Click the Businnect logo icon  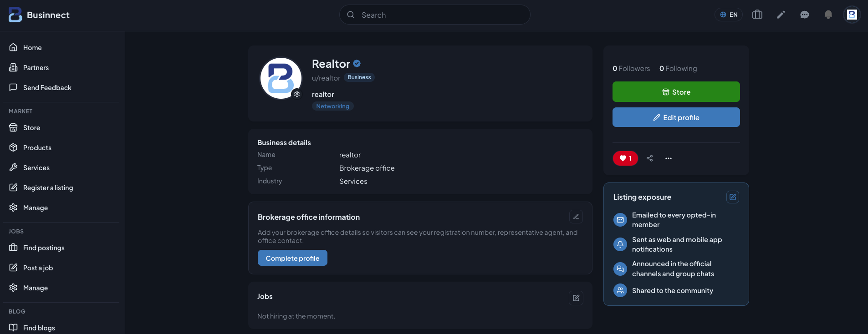[15, 15]
